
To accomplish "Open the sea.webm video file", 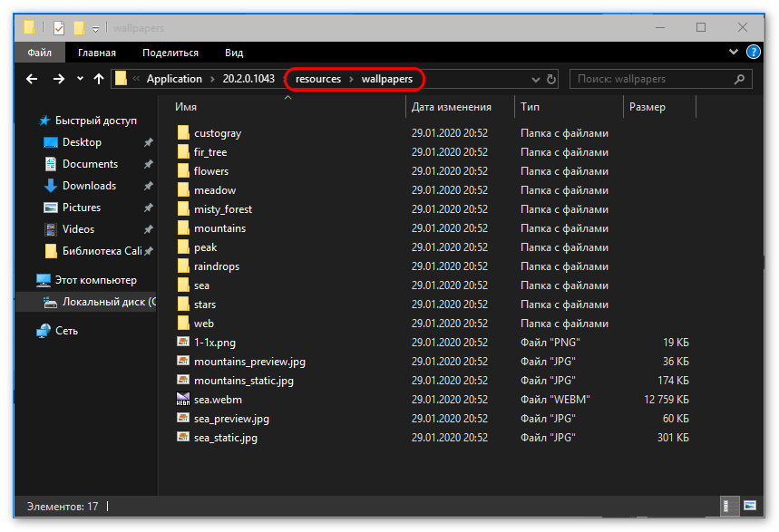I will point(218,400).
